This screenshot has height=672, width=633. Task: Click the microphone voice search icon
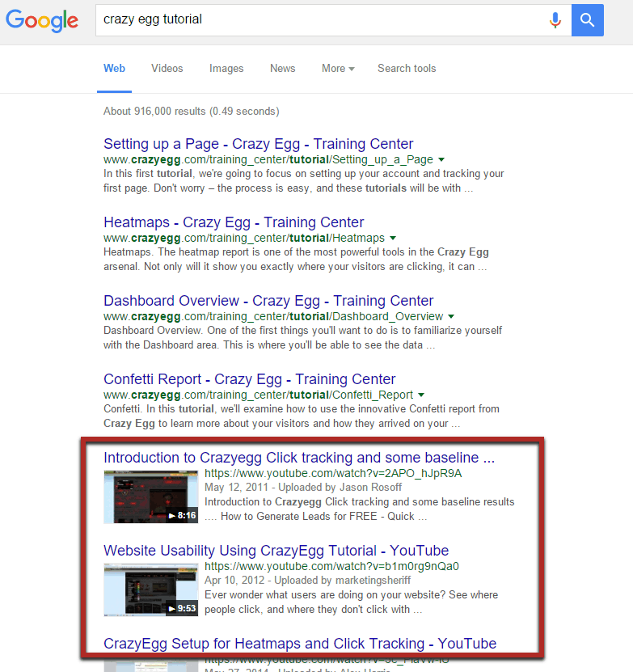click(555, 20)
